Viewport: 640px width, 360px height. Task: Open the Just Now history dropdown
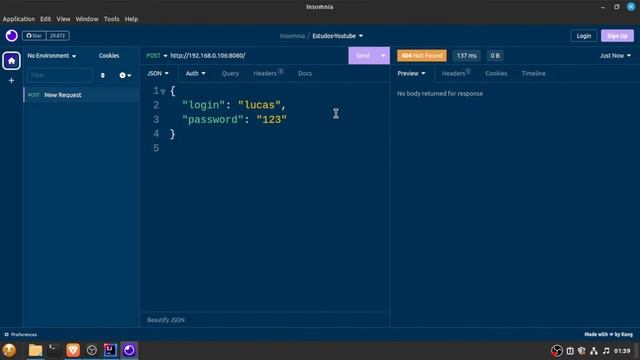(x=615, y=56)
